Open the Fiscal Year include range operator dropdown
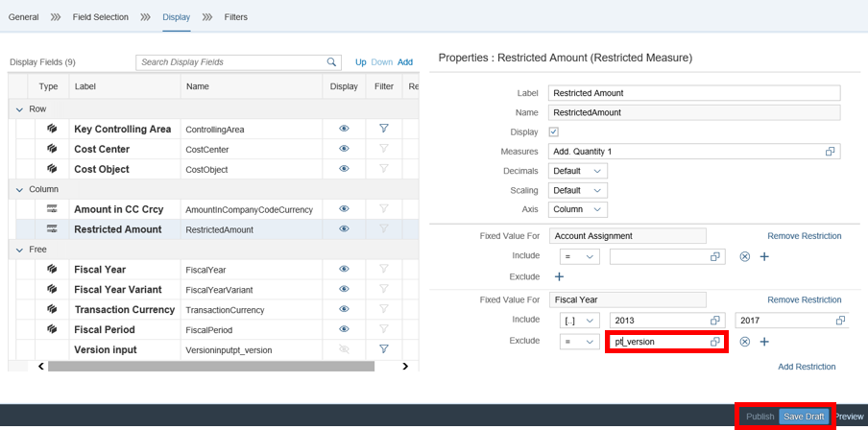Screen dimensions: 868x430 pos(579,321)
